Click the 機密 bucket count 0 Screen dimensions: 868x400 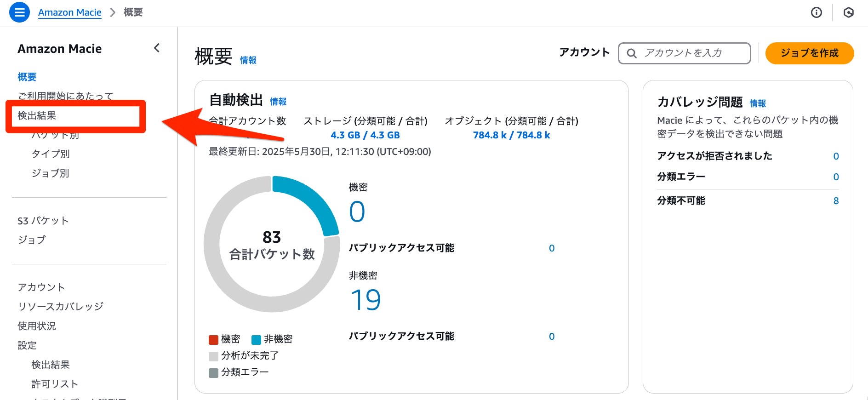click(357, 211)
